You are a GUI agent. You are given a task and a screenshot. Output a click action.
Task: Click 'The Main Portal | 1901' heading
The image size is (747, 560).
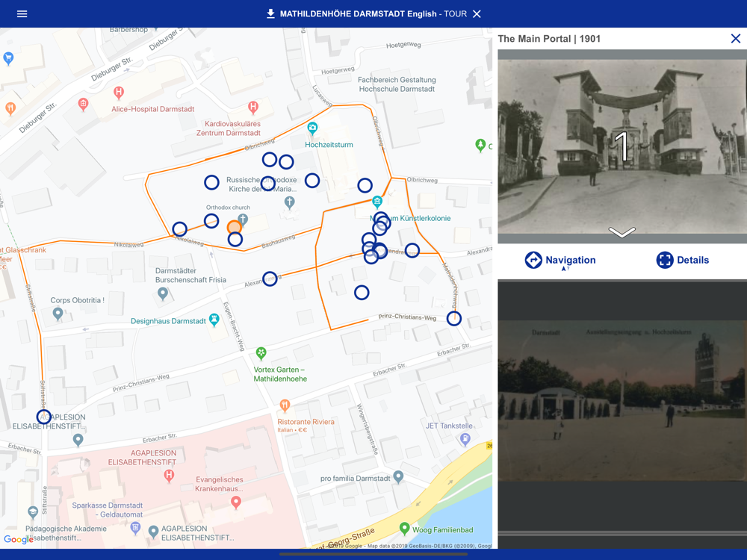(549, 39)
